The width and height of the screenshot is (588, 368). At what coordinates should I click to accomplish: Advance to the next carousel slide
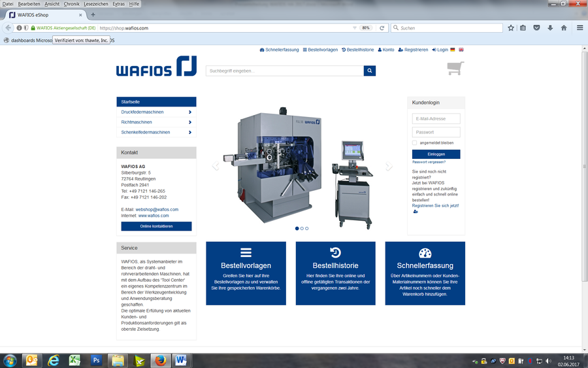coord(389,165)
